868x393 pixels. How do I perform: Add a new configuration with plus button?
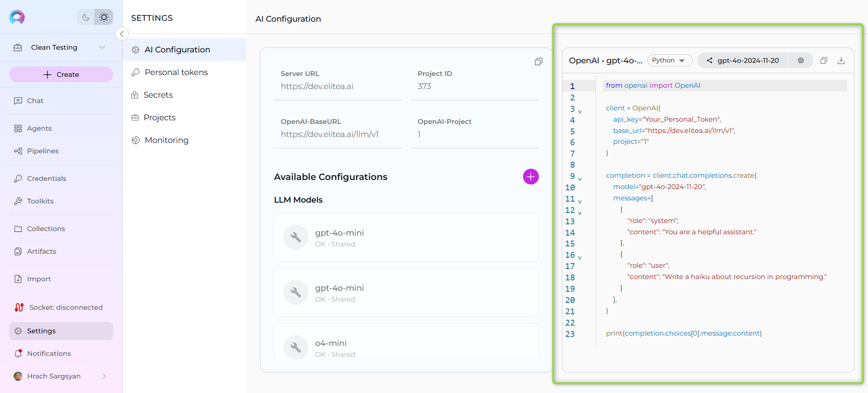[x=531, y=177]
